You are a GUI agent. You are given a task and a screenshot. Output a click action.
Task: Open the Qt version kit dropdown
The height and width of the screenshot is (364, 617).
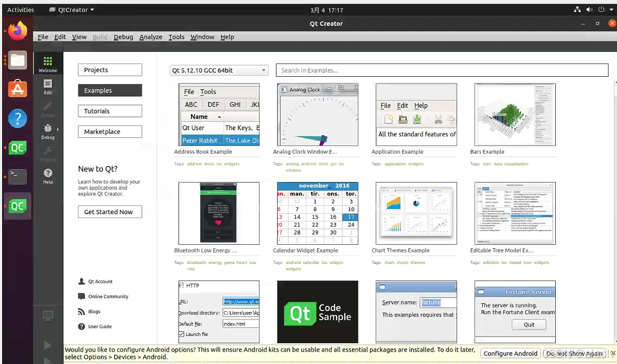click(219, 71)
